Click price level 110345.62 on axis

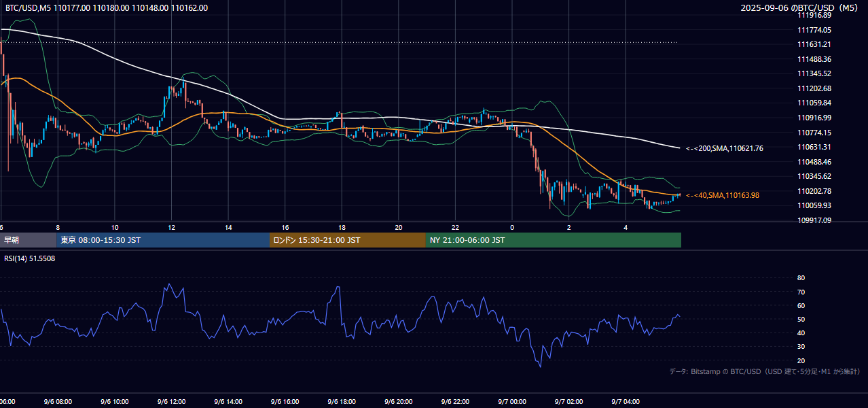point(814,176)
